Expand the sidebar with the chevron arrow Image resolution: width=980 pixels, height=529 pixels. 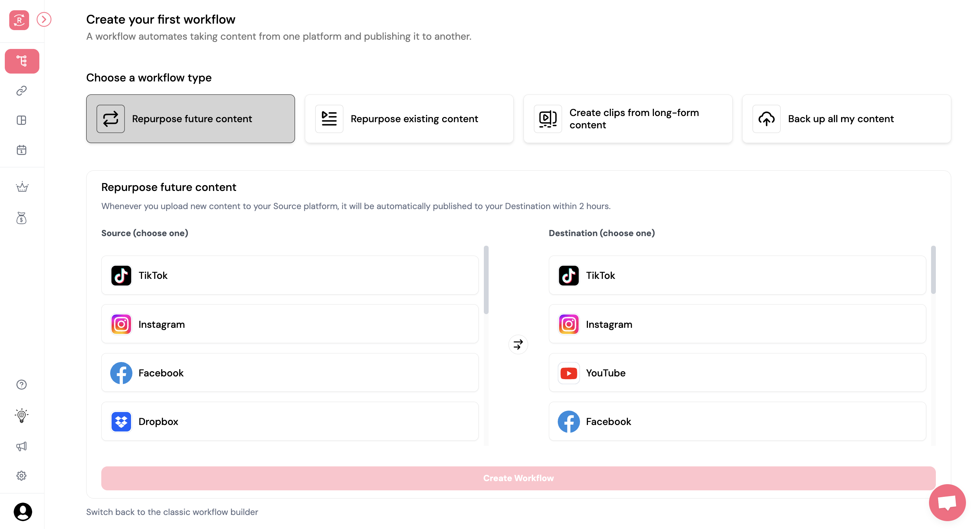(x=44, y=20)
